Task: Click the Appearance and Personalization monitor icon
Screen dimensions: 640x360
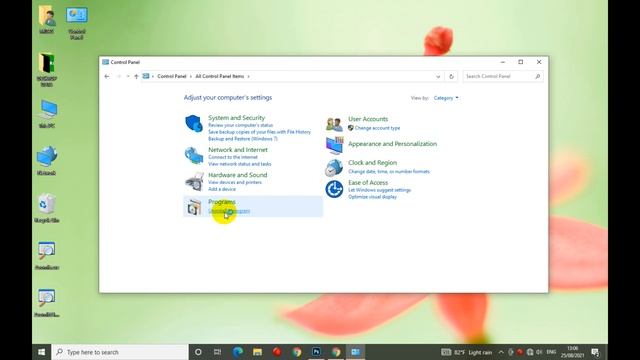Action: point(334,146)
